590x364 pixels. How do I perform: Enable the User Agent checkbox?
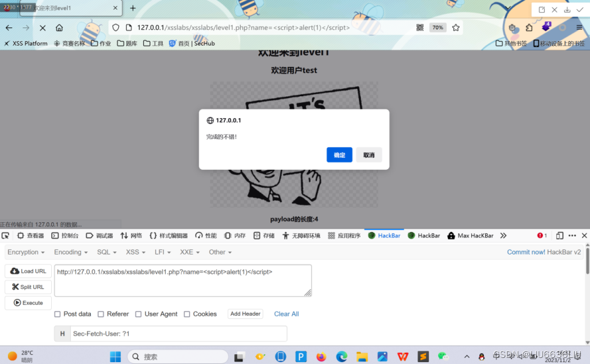pos(138,314)
